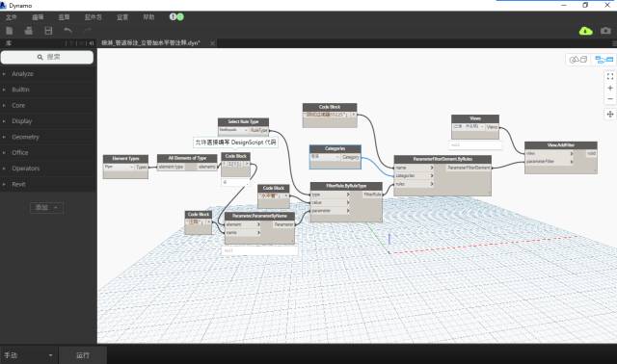Click the library search field
Screen dimensions: 617x364
pos(47,57)
